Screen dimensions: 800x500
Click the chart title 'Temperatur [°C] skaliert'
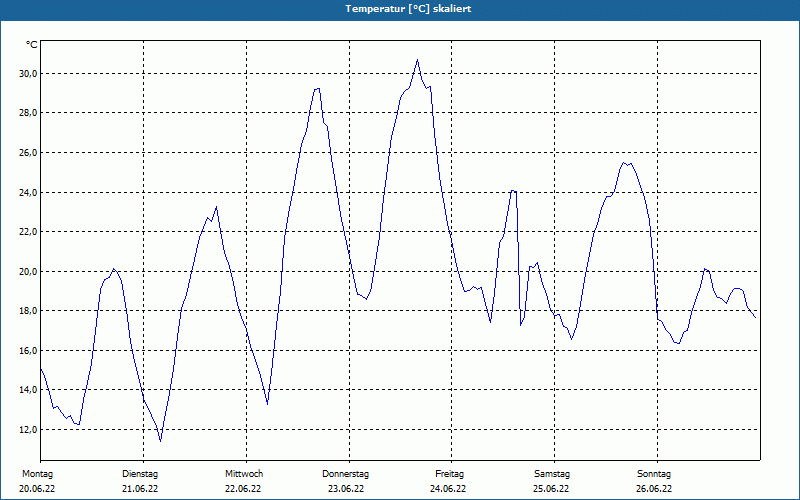(x=408, y=9)
